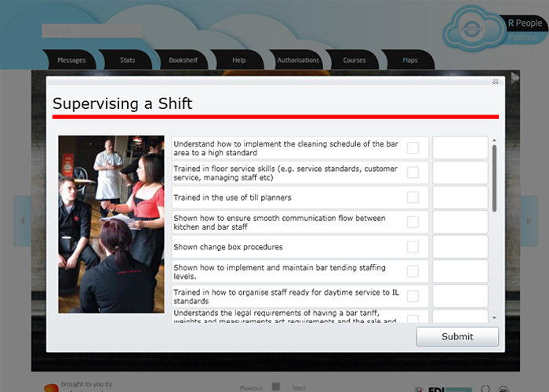Click the checklist scrollbar thumb

point(493,176)
